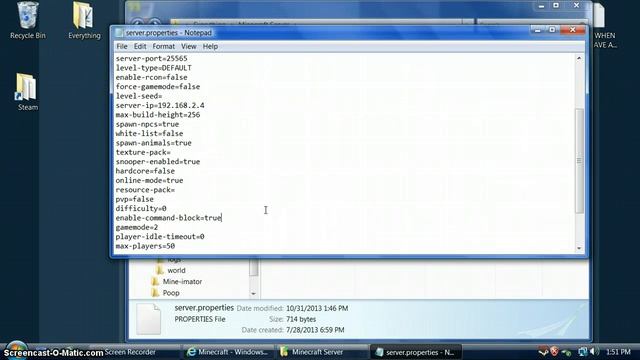The height and width of the screenshot is (360, 640).
Task: Place cursor on max-build-height=256 line
Action: pyautogui.click(x=158, y=115)
